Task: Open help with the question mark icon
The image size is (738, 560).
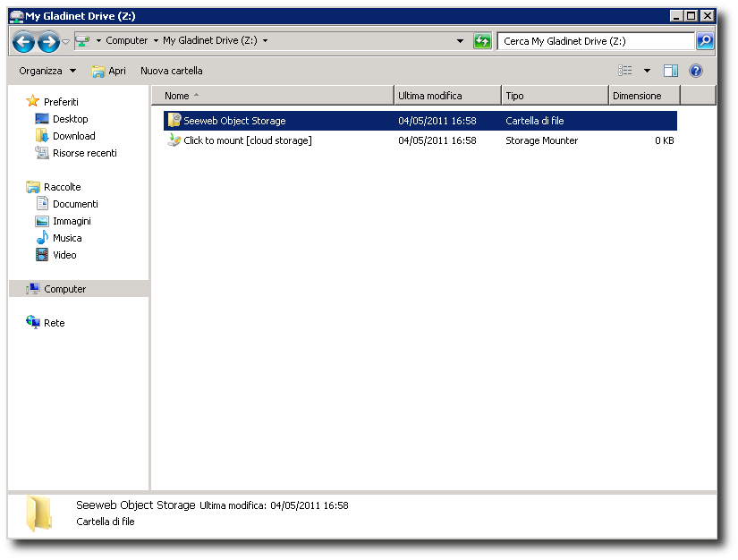Action: tap(696, 71)
